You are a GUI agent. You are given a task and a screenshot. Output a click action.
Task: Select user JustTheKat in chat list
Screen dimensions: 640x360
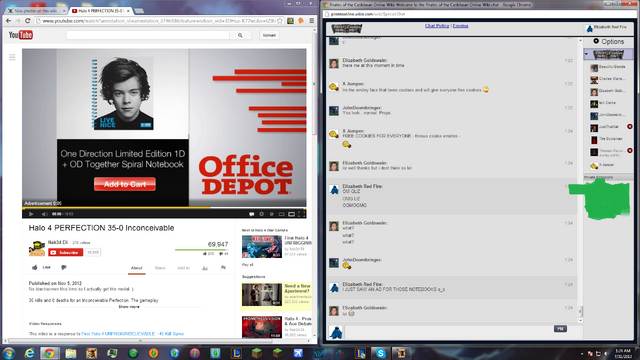pyautogui.click(x=605, y=127)
